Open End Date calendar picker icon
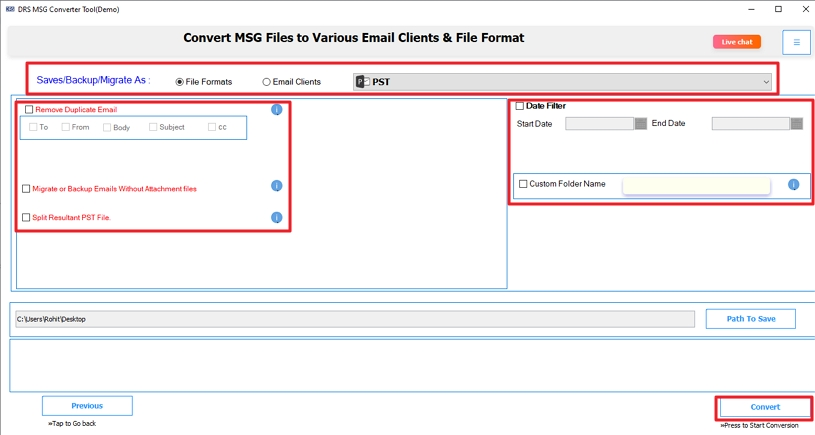The height and width of the screenshot is (435, 815). point(797,124)
